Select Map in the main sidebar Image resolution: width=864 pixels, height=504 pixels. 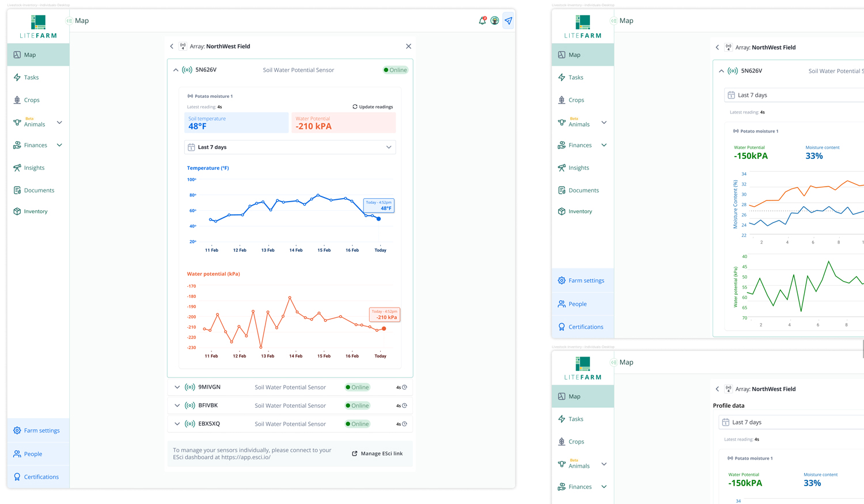[38, 55]
